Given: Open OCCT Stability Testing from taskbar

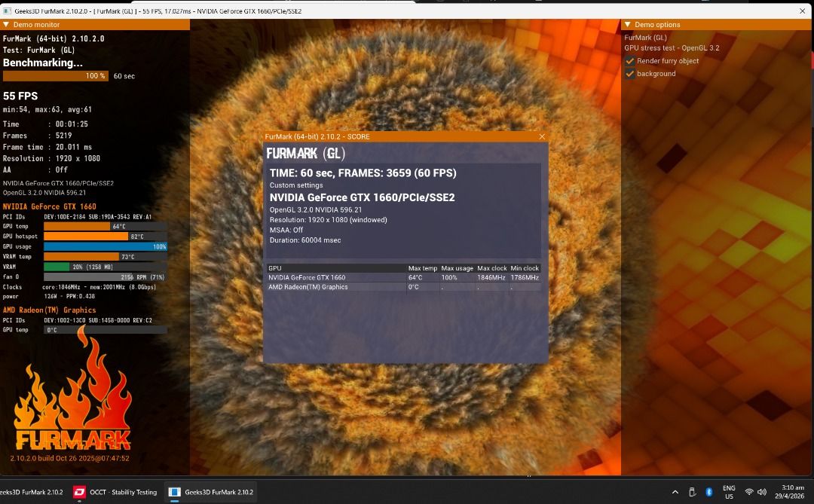Looking at the screenshot, I should 116,492.
